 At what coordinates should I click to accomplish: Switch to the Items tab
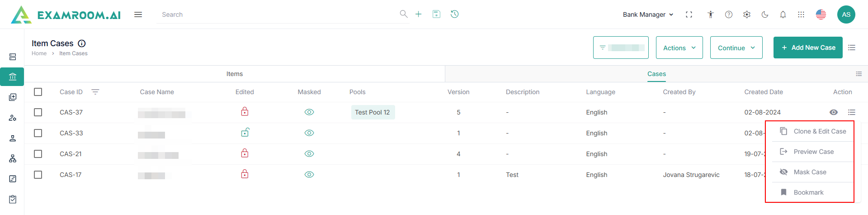[235, 74]
